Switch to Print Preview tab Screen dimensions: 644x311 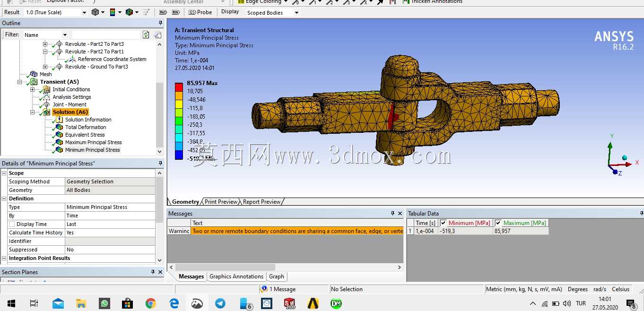pyautogui.click(x=221, y=202)
